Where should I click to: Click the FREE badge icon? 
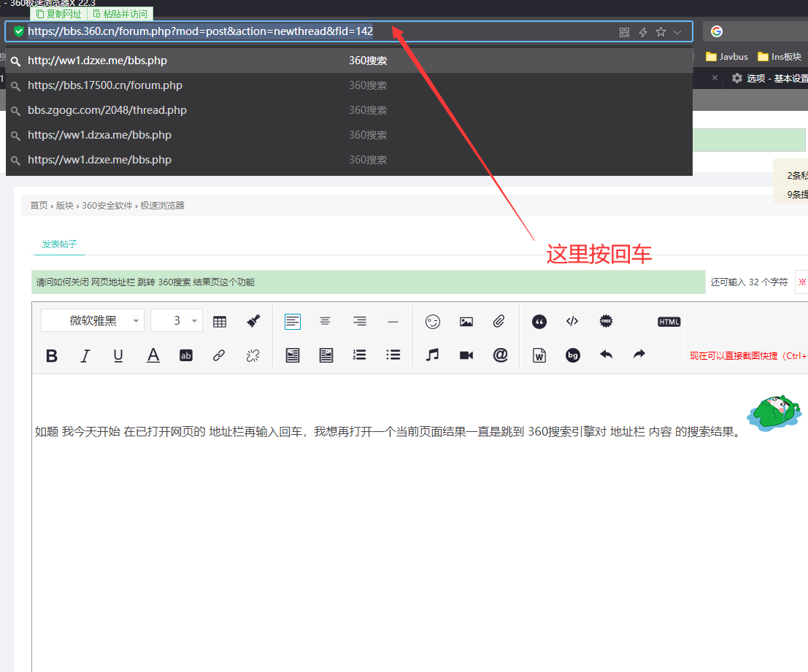coord(606,321)
